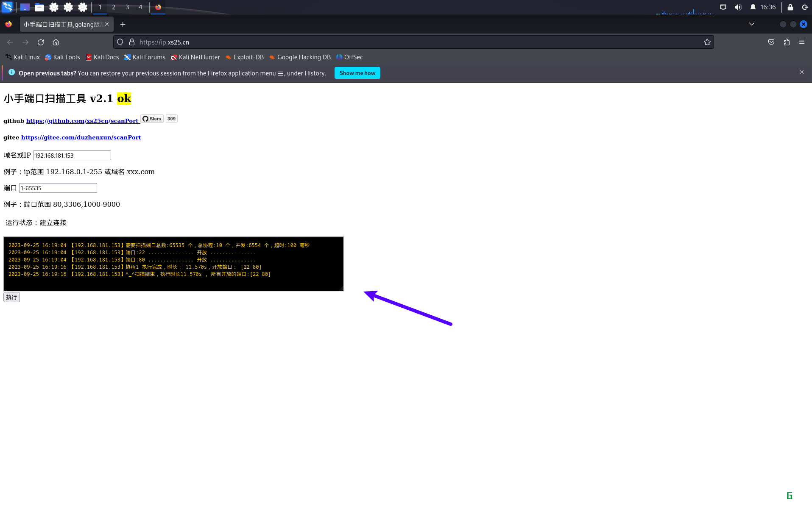This screenshot has width=812, height=506.
Task: Click the 309 star count badge
Action: (x=171, y=119)
